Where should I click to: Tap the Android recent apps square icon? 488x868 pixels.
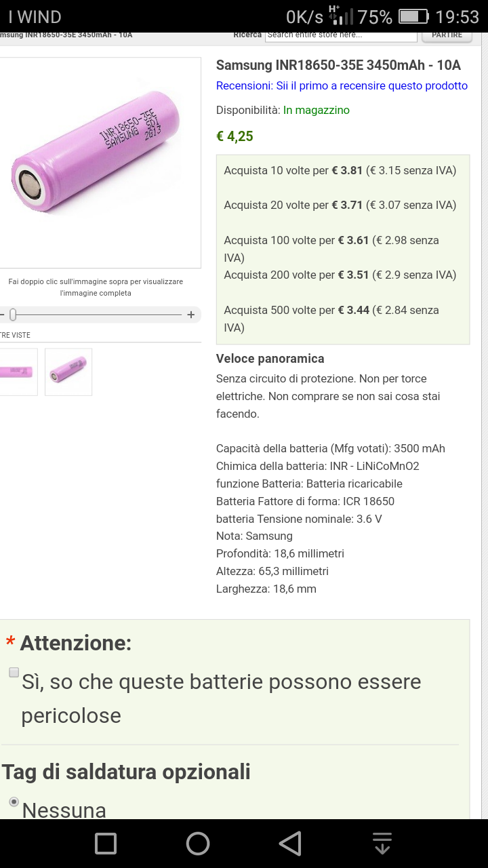point(106,844)
